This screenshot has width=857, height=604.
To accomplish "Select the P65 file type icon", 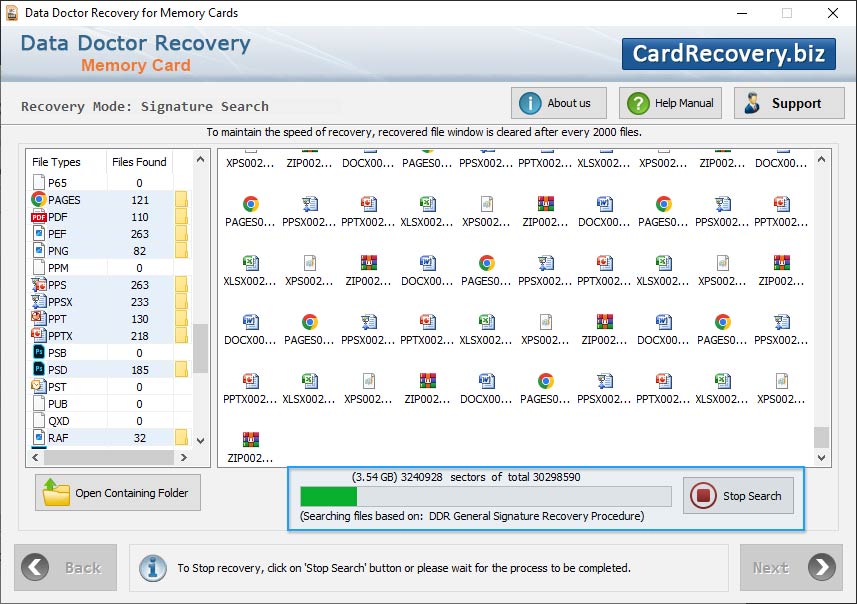I will click(39, 182).
